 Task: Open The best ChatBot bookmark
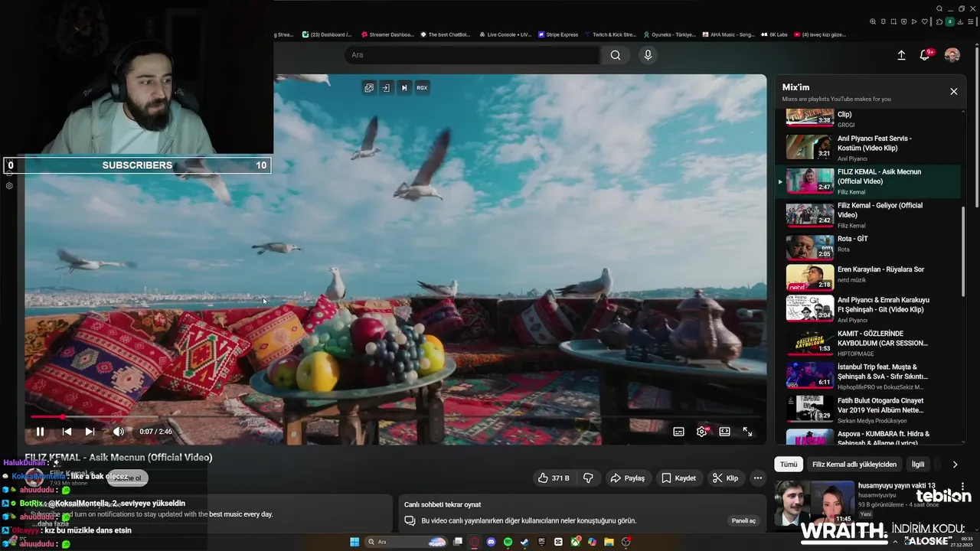point(445,34)
